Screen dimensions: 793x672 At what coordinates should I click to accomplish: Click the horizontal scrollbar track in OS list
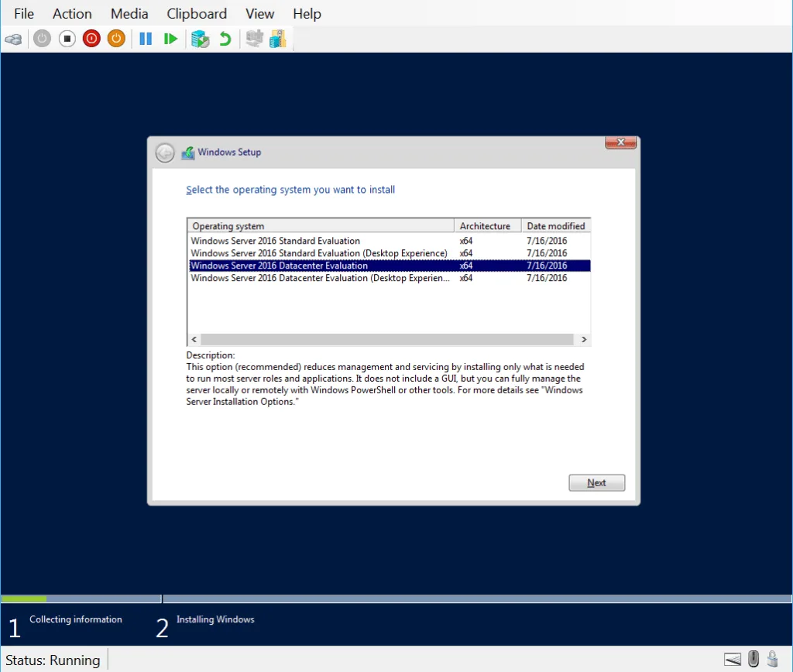coord(387,339)
